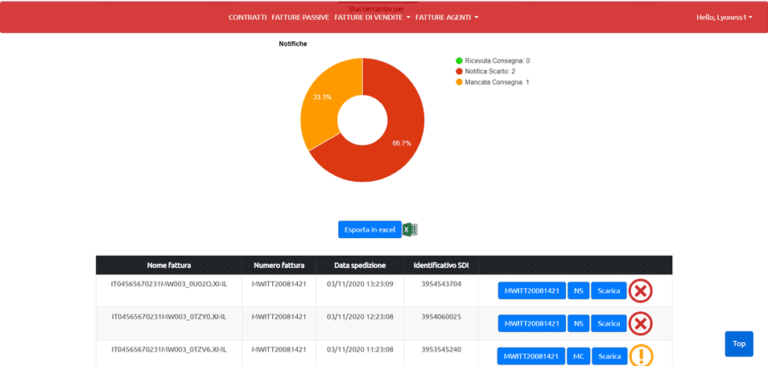768x366 pixels.
Task: Expand the FATTURE AGENTI dropdown
Action: [447, 17]
